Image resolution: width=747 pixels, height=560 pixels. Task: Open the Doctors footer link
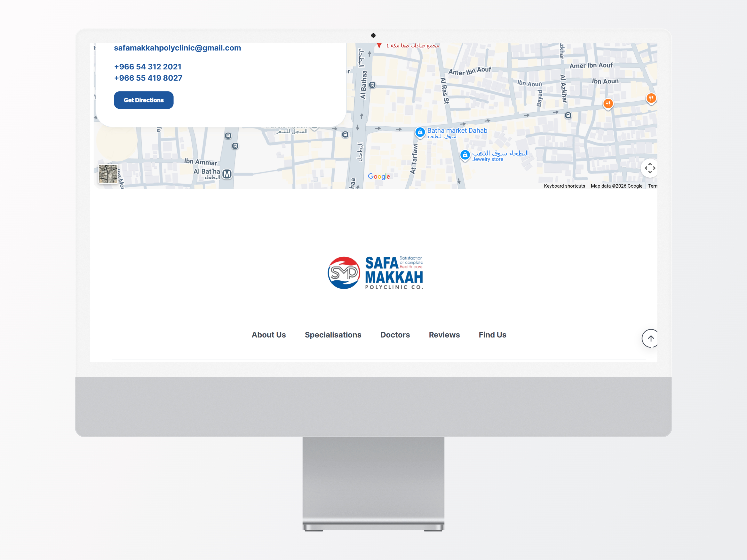pos(395,335)
